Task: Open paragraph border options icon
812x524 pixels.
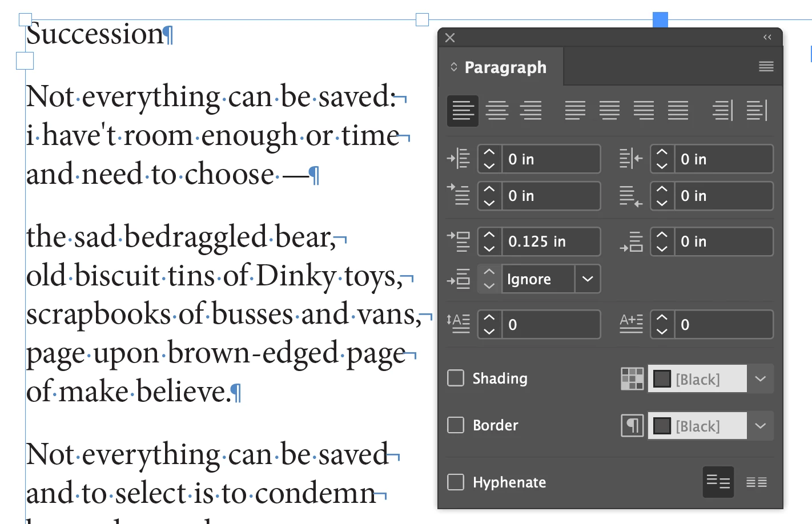Action: click(x=632, y=425)
